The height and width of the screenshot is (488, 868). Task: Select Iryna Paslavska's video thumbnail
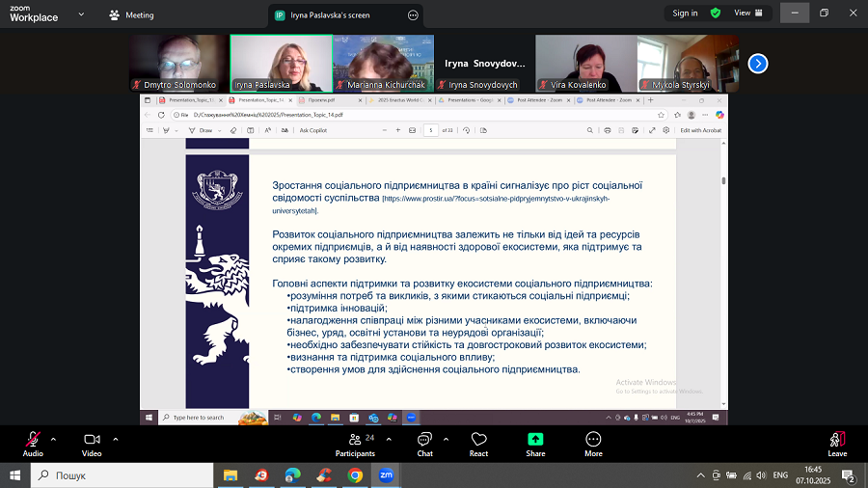(x=281, y=63)
